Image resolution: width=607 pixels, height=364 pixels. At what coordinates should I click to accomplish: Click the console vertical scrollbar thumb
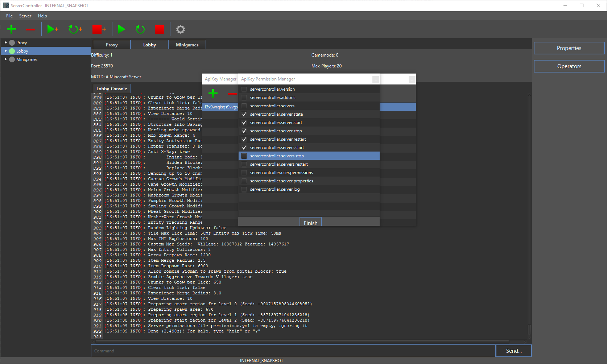pyautogui.click(x=529, y=330)
